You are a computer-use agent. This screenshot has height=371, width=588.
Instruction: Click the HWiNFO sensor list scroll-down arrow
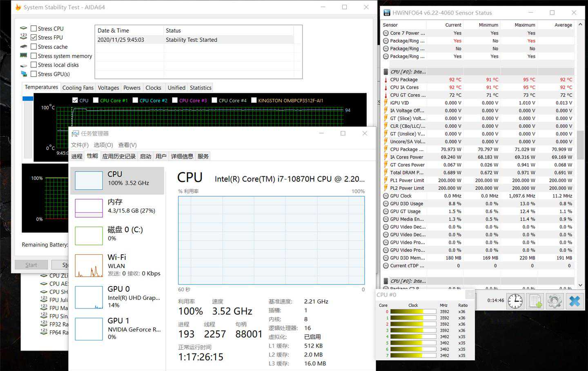point(580,285)
